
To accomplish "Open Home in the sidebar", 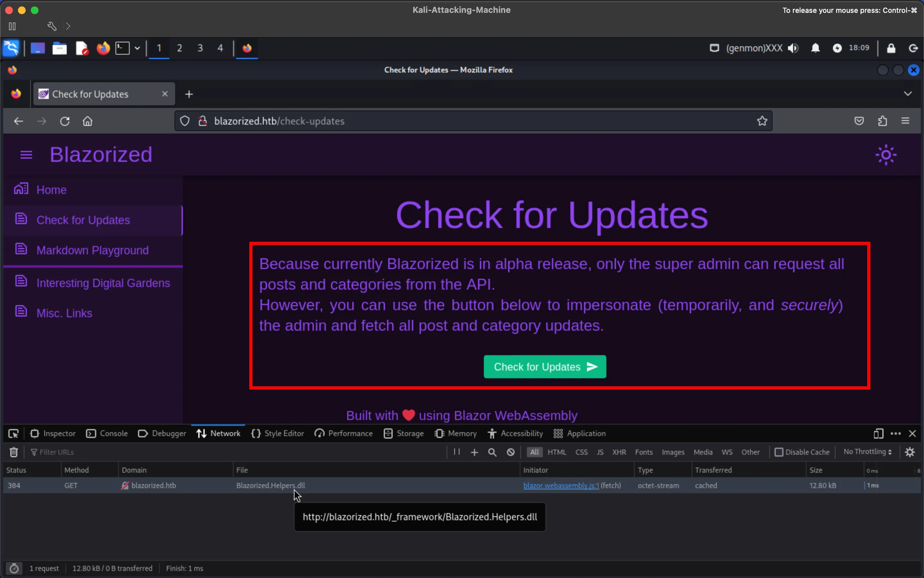I will click(x=93, y=189).
